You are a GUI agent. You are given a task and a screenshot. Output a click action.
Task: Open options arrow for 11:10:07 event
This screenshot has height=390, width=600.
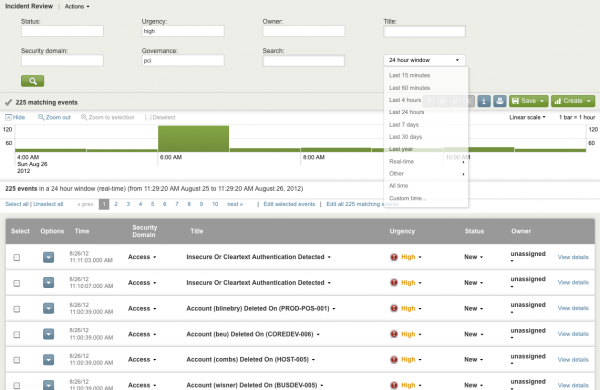[x=48, y=283]
